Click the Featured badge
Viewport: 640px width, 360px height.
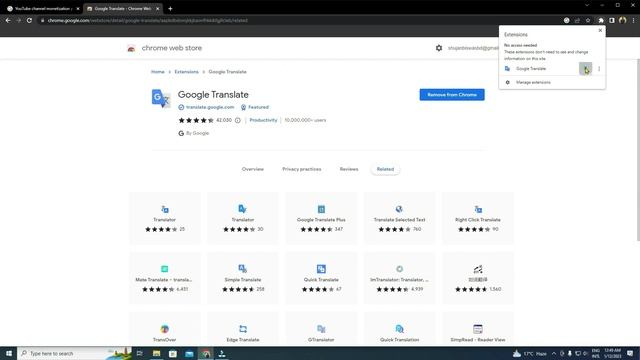(255, 107)
